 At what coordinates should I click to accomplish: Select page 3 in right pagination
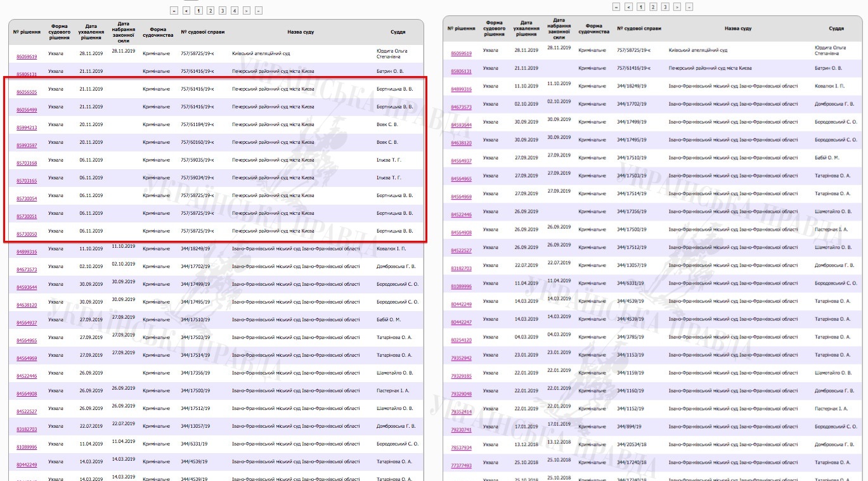(664, 7)
